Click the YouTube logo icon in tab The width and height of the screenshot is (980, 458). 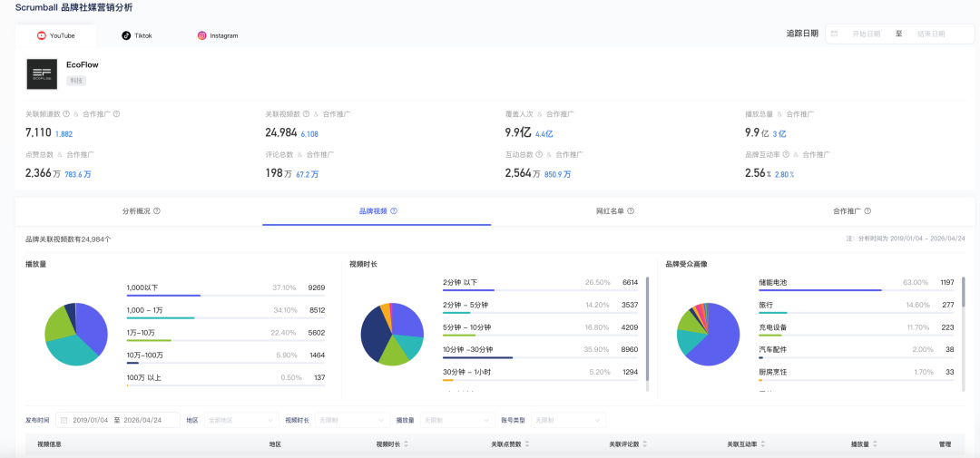pyautogui.click(x=41, y=35)
